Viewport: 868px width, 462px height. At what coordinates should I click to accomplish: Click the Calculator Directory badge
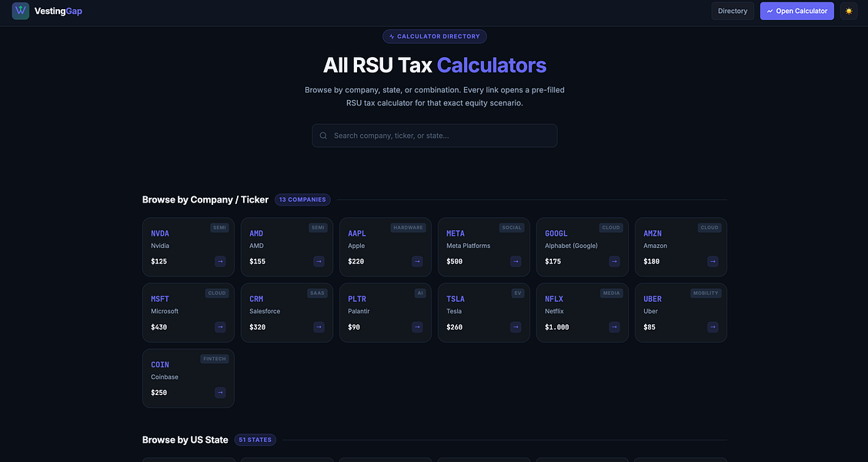[x=435, y=36]
